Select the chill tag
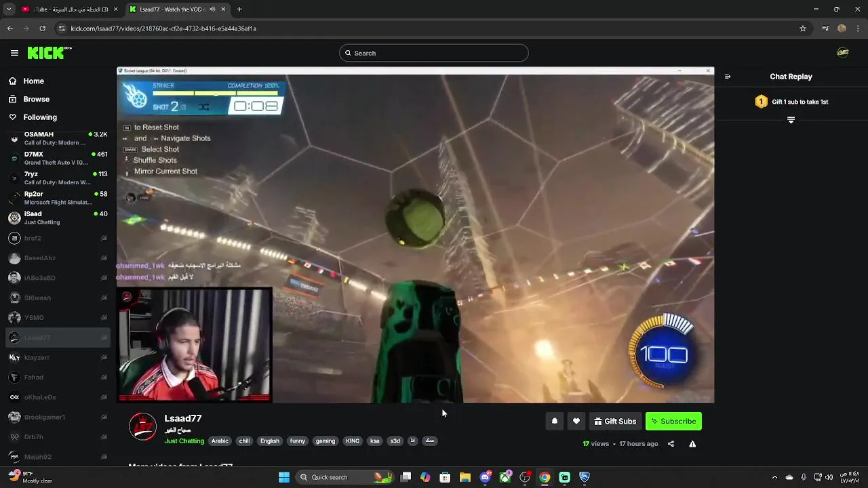 pos(244,441)
